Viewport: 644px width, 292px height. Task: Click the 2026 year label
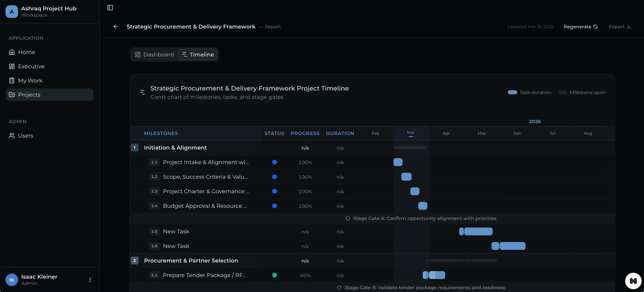(535, 121)
